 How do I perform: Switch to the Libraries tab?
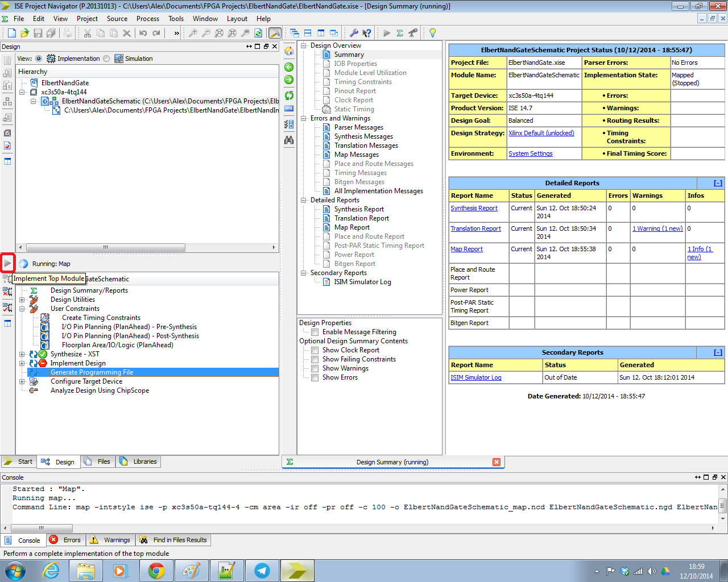tap(139, 462)
